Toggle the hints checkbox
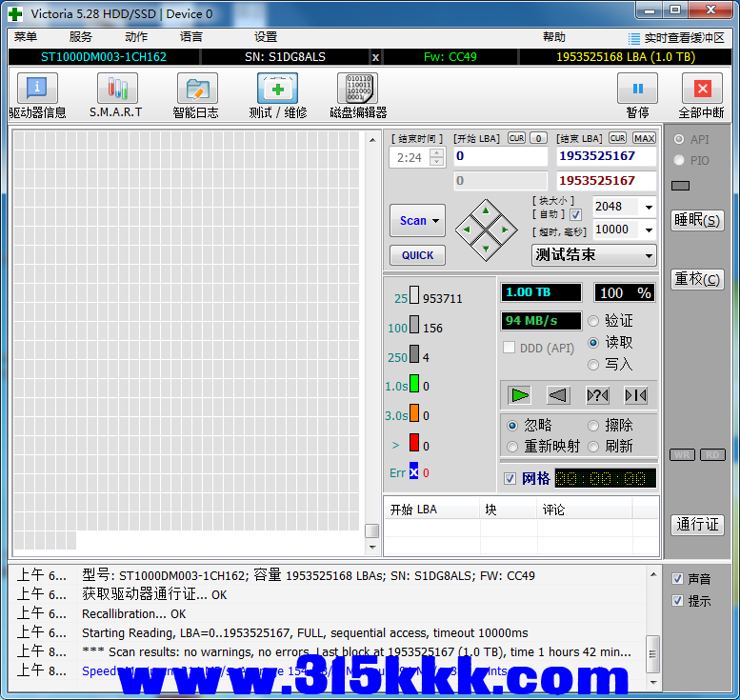Viewport: 740px width, 700px height. [x=677, y=600]
